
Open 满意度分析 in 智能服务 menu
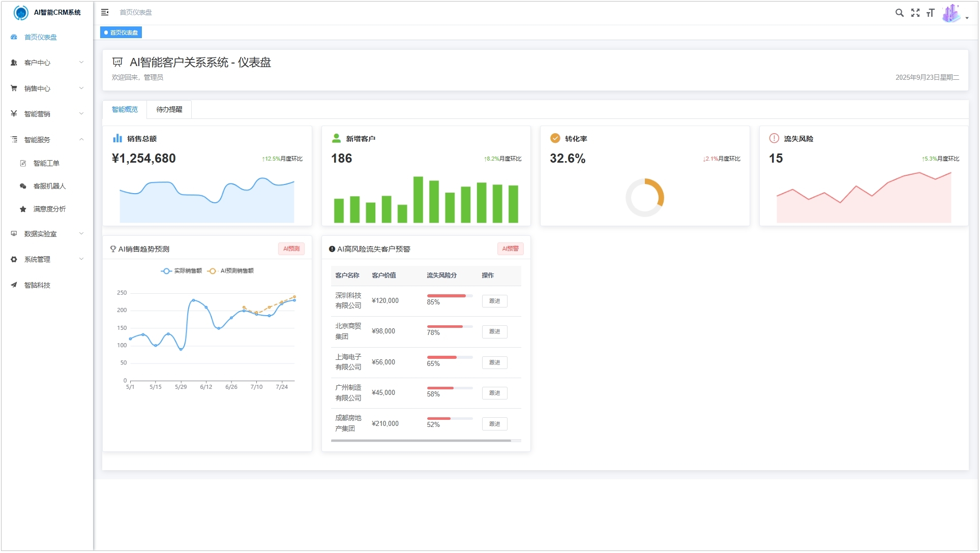[50, 209]
